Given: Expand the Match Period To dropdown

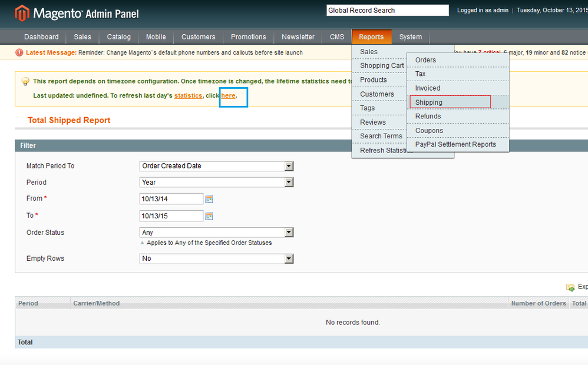Looking at the screenshot, I should click(289, 166).
